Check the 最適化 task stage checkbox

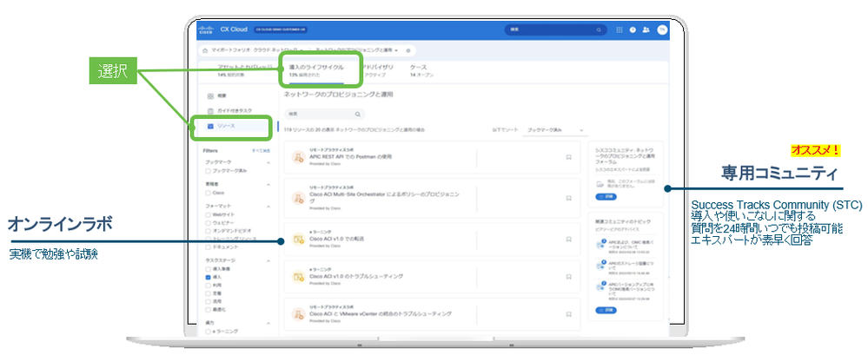208,308
